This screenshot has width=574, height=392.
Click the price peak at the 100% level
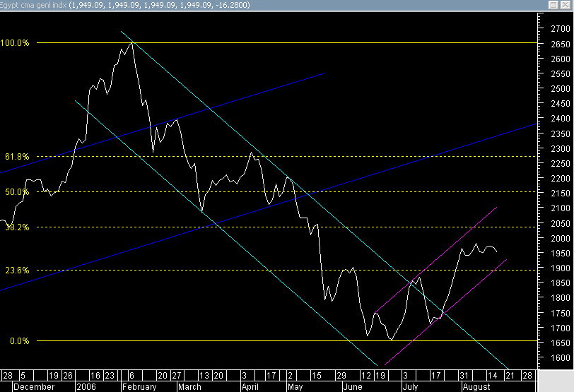132,43
